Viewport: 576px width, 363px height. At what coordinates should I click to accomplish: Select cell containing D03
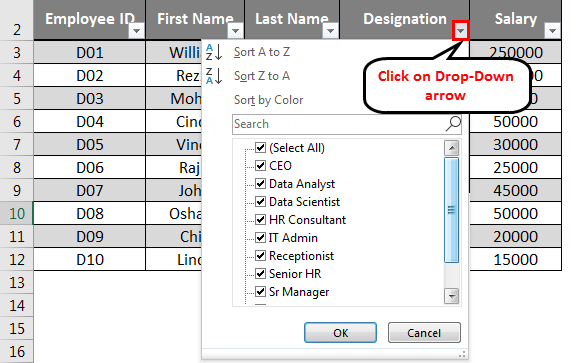pos(90,98)
